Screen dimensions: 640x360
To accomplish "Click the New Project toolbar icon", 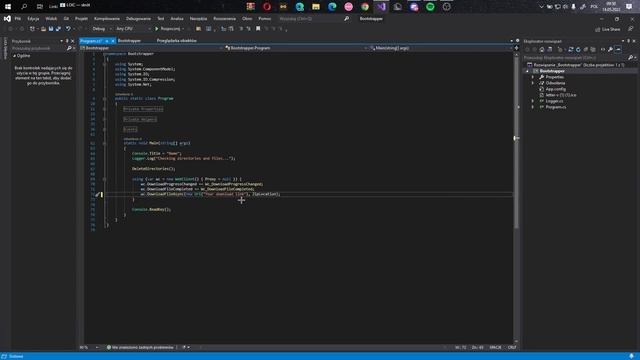I will coord(32,29).
